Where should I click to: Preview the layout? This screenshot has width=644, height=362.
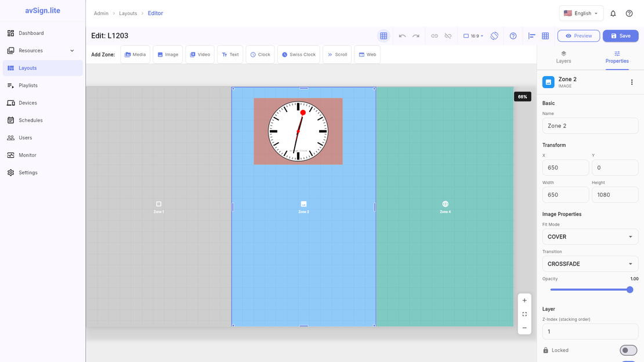click(578, 35)
